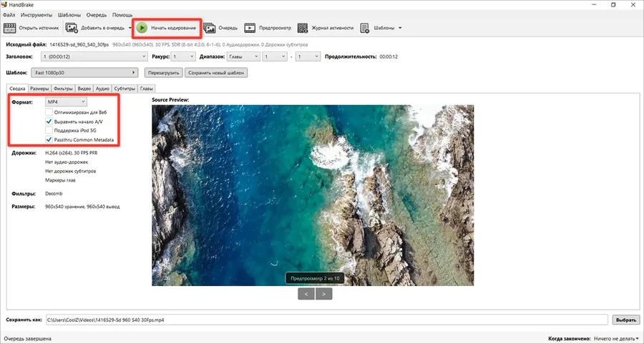Click the Очередь завершена status text
This screenshot has height=344, width=644.
coord(27,339)
